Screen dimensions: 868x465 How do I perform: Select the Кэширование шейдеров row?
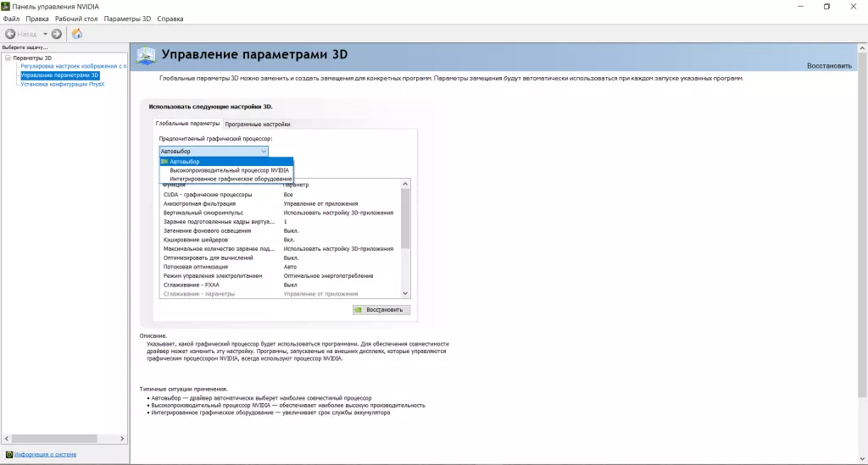280,240
